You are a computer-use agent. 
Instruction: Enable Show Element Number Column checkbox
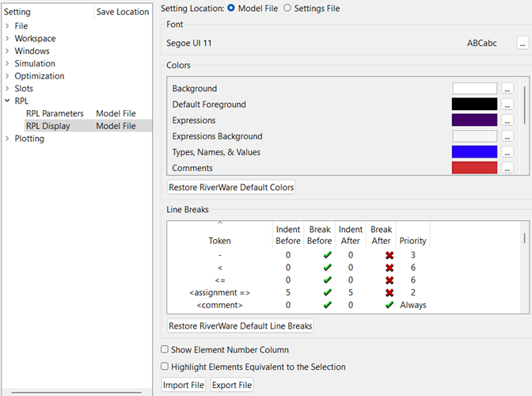[x=165, y=349]
